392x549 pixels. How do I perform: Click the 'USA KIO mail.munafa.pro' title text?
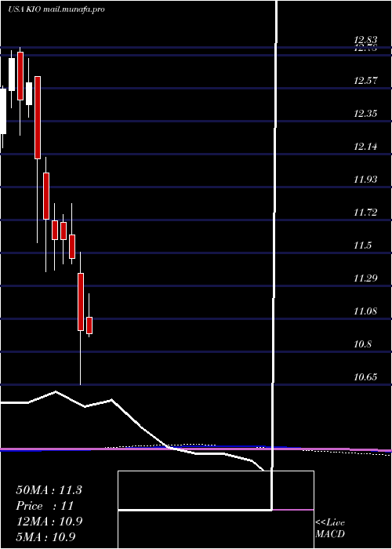[x=56, y=9]
